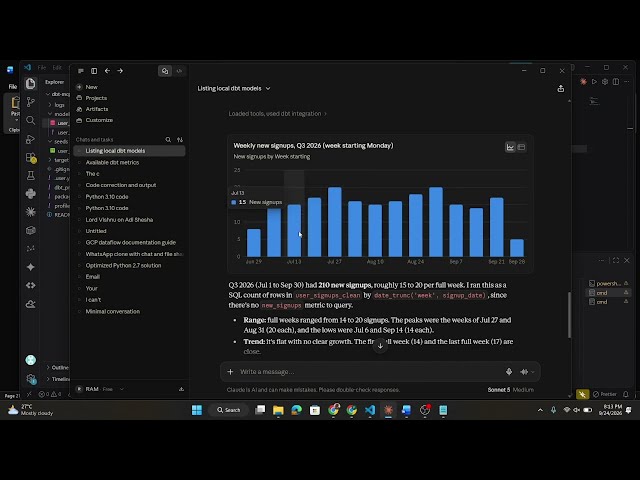Search chats with the magnifier icon
This screenshot has height=480, width=640.
tap(168, 140)
